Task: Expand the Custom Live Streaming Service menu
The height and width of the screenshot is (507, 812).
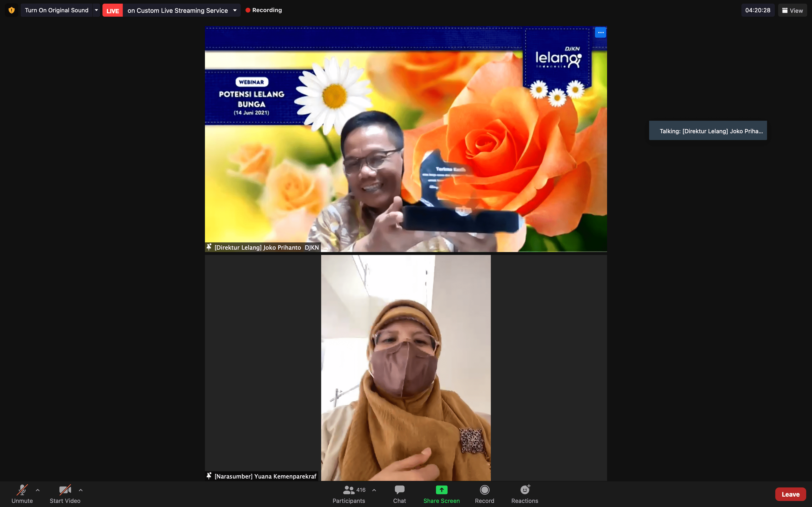Action: pos(235,10)
